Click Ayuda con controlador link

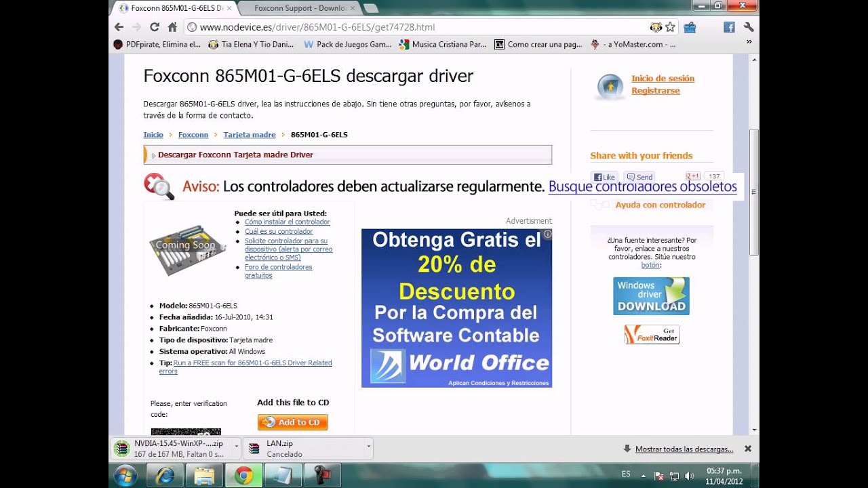[x=660, y=205]
